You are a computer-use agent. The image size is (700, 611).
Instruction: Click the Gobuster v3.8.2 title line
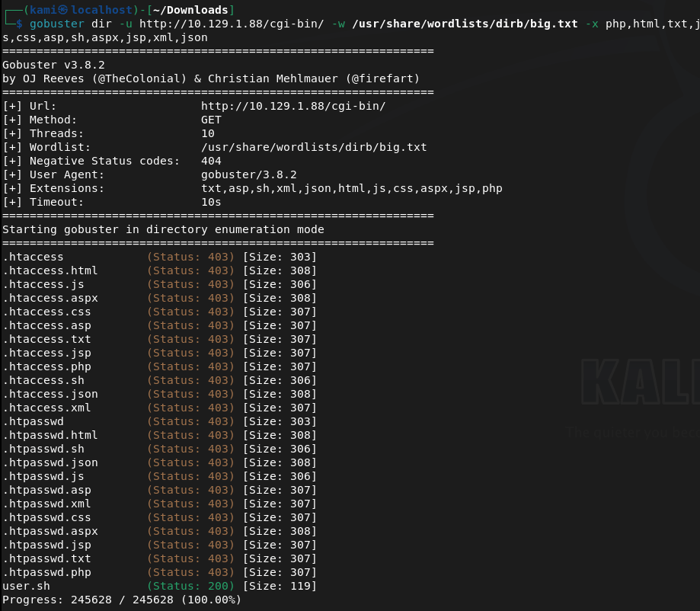53,65
